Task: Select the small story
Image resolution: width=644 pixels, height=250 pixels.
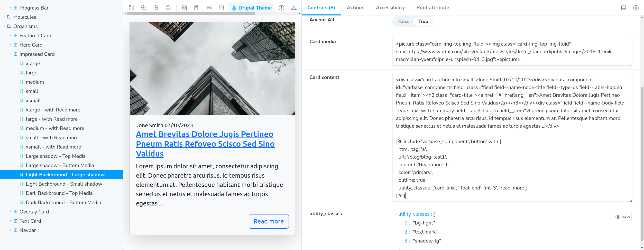Action: pos(32,91)
